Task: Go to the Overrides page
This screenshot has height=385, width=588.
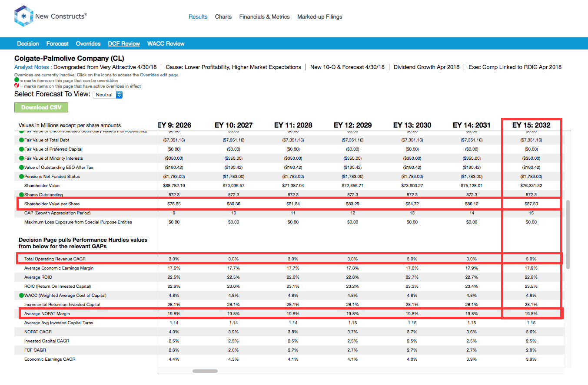Action: [x=88, y=44]
